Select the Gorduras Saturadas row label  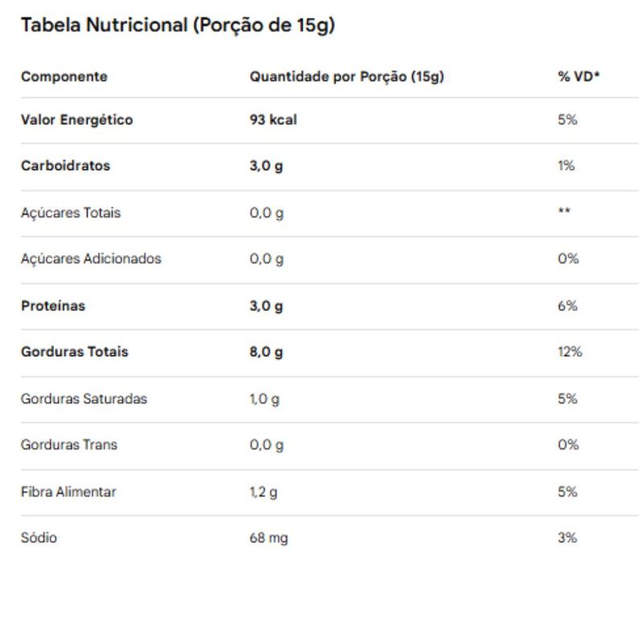84,398
